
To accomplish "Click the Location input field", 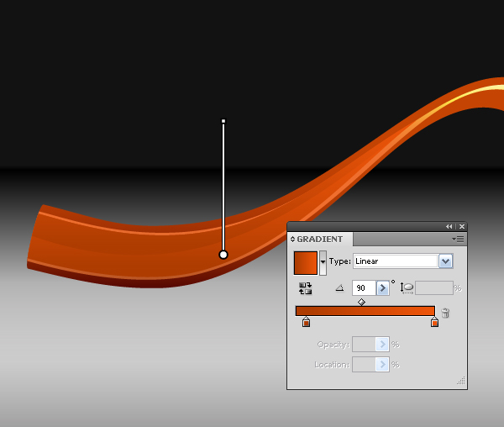I will (364, 365).
